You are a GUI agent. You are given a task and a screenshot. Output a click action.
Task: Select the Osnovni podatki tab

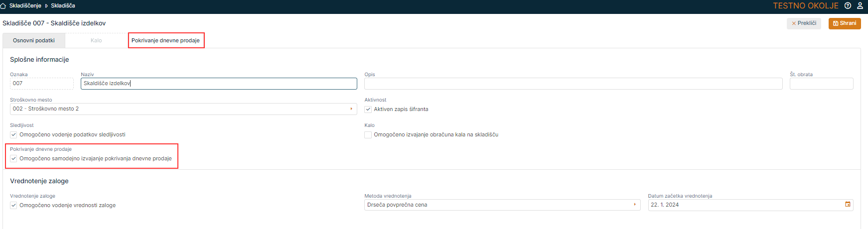point(34,41)
